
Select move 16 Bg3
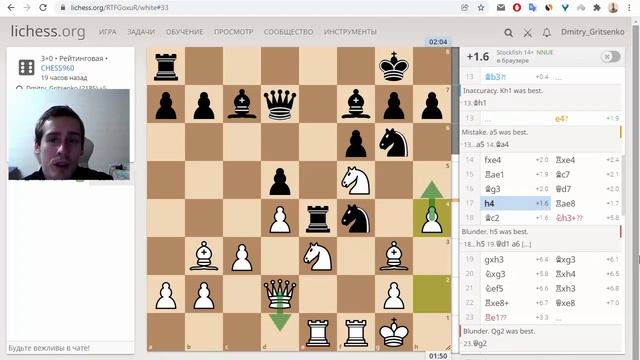coord(515,189)
